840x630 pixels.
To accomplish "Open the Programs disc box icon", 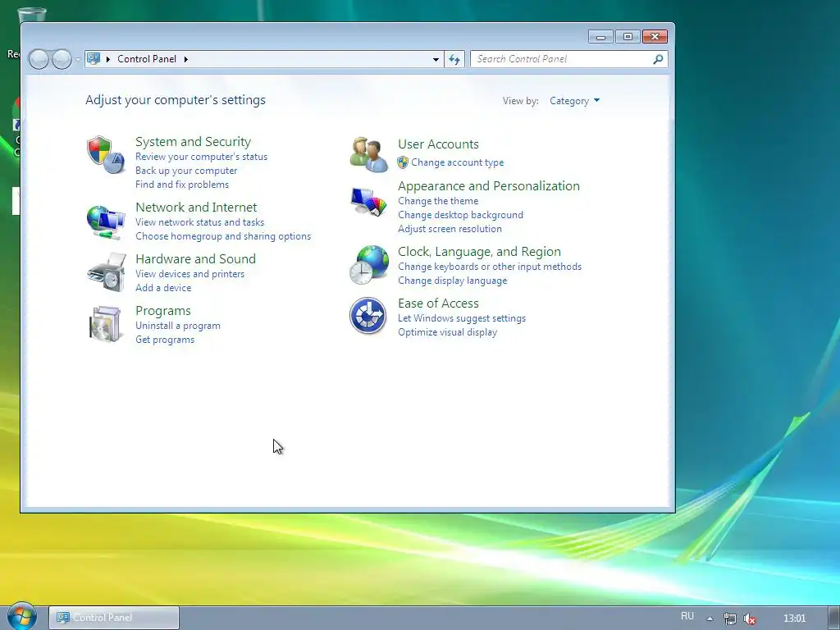I will coord(104,323).
